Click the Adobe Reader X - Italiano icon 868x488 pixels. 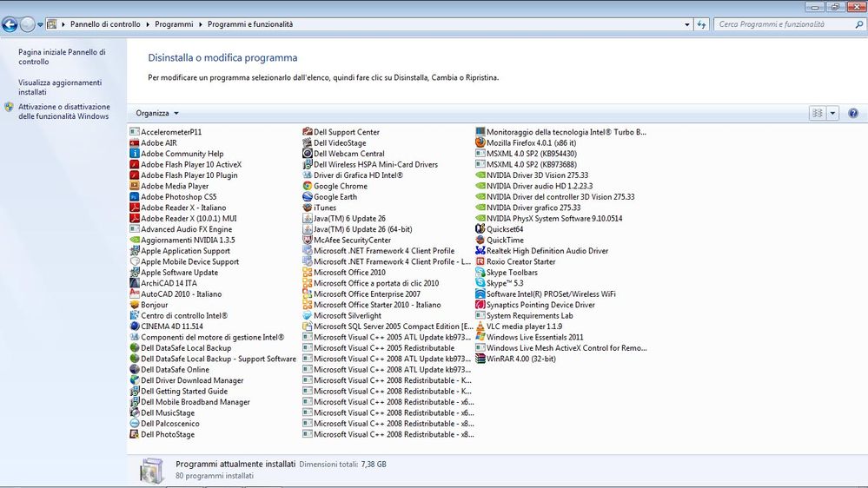pyautogui.click(x=134, y=208)
